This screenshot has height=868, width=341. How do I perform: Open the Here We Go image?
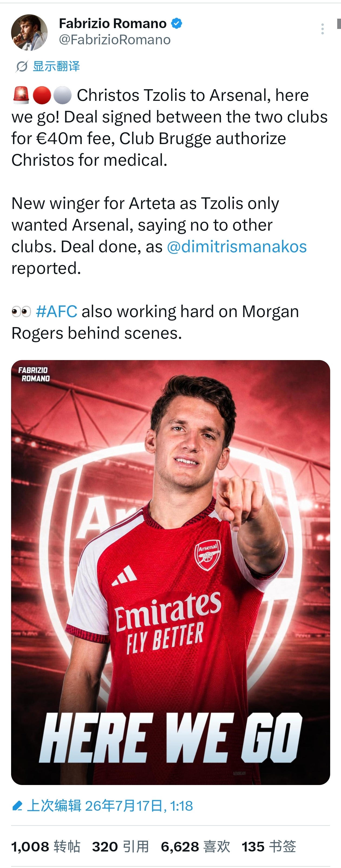tap(171, 573)
